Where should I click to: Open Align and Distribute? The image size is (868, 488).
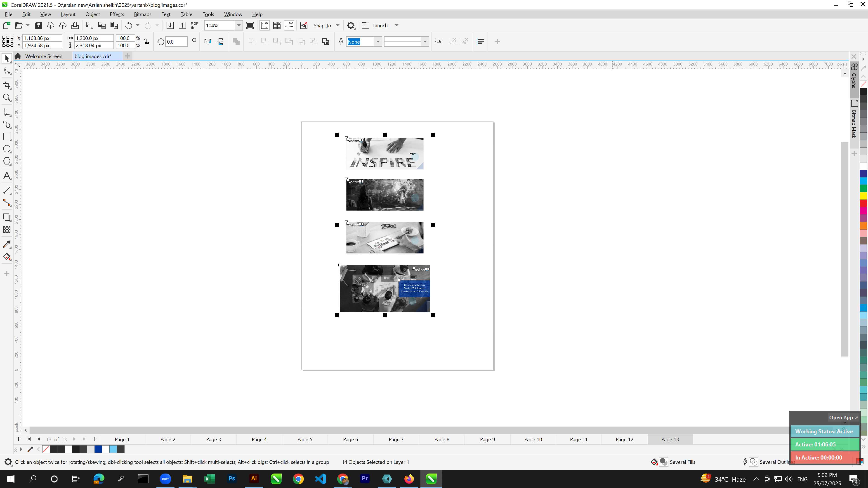(481, 41)
